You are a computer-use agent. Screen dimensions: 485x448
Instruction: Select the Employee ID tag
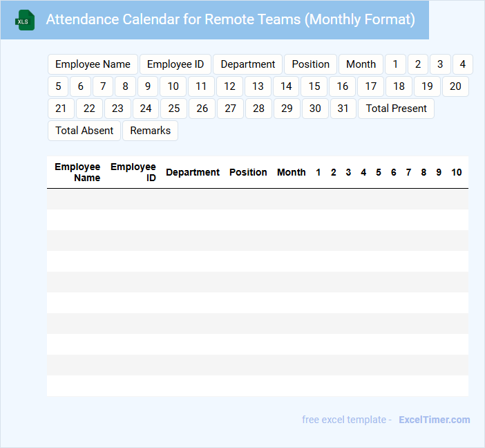(x=175, y=64)
